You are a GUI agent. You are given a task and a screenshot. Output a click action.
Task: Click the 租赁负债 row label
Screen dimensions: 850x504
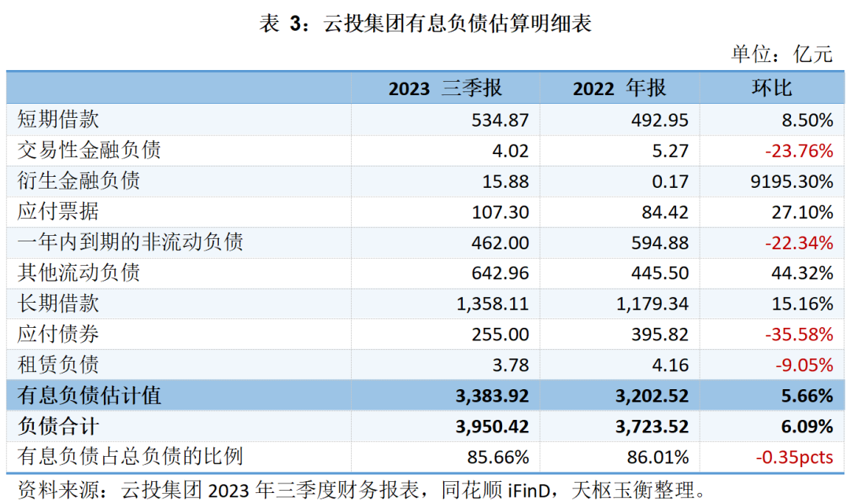59,365
